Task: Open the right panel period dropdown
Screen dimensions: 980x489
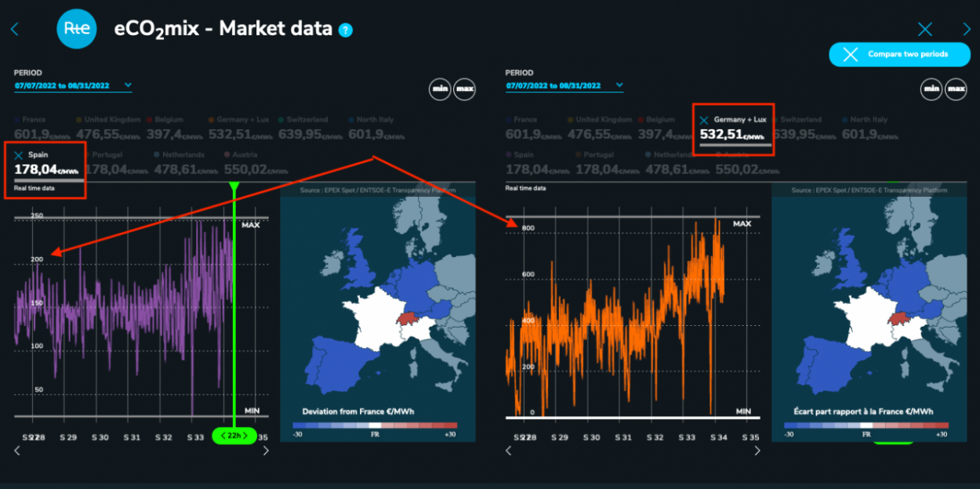Action: click(619, 85)
